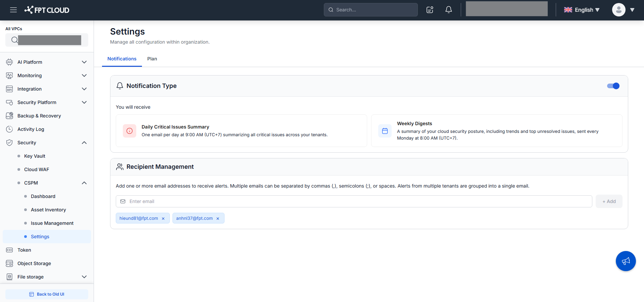Select Settings in the CSPM submenu

[47, 237]
